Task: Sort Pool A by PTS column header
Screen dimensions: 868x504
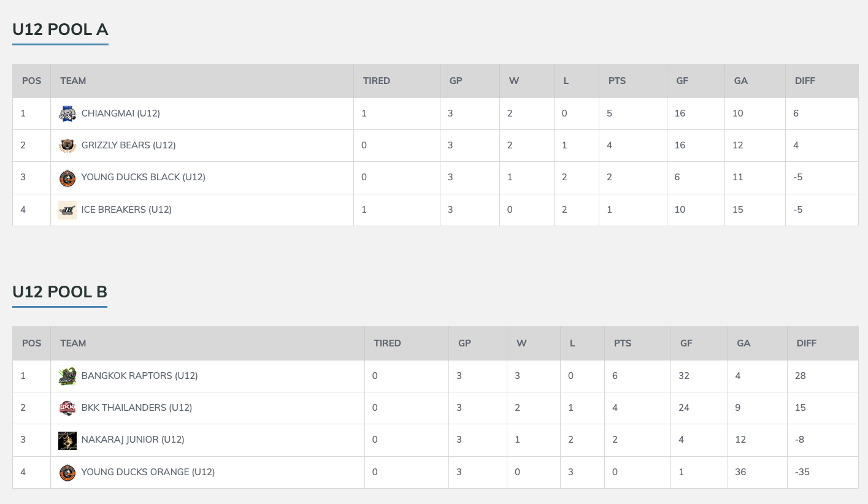Action: click(617, 81)
